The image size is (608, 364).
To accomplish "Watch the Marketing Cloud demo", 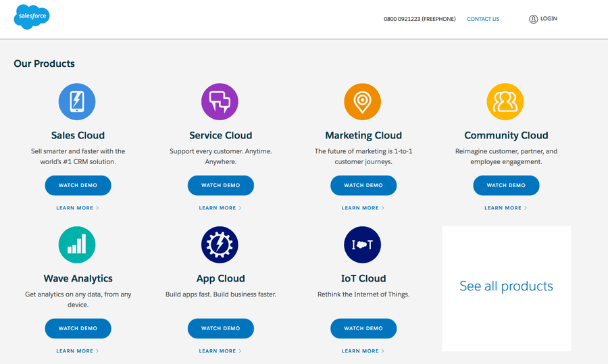I will click(x=363, y=185).
